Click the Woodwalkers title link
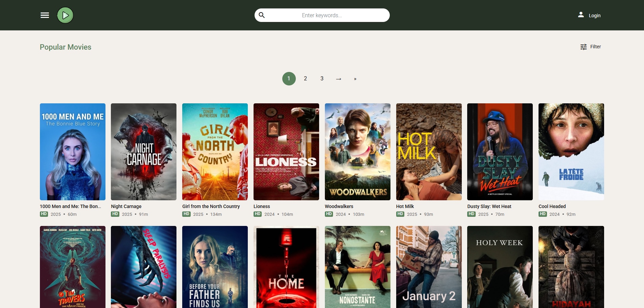Screen dimensions: 644x308 click(x=339, y=206)
